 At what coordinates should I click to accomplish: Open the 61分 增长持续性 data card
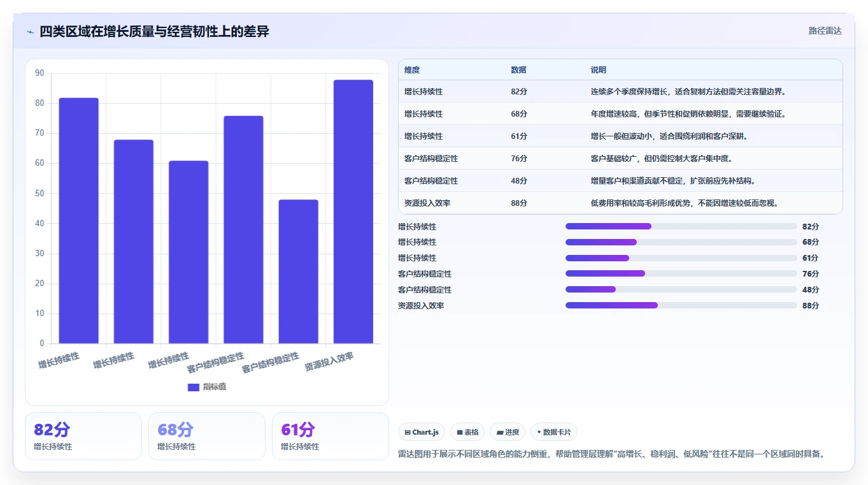point(331,436)
